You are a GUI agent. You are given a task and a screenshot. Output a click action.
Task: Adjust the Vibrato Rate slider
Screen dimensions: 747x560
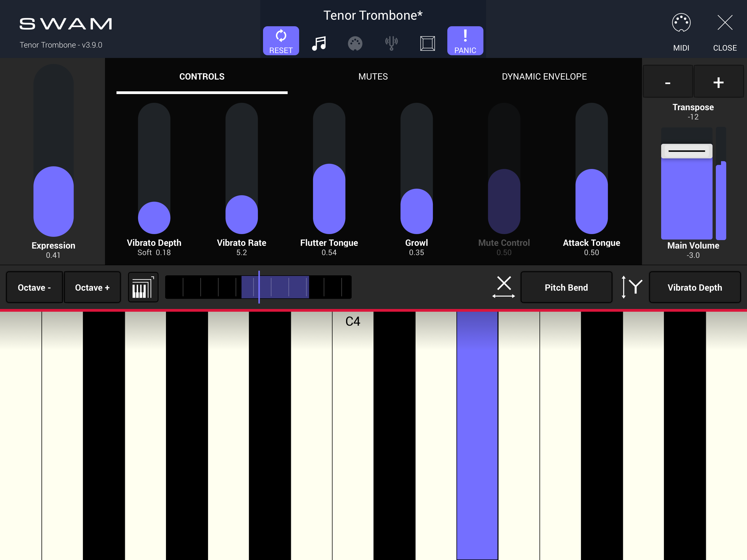[241, 168]
